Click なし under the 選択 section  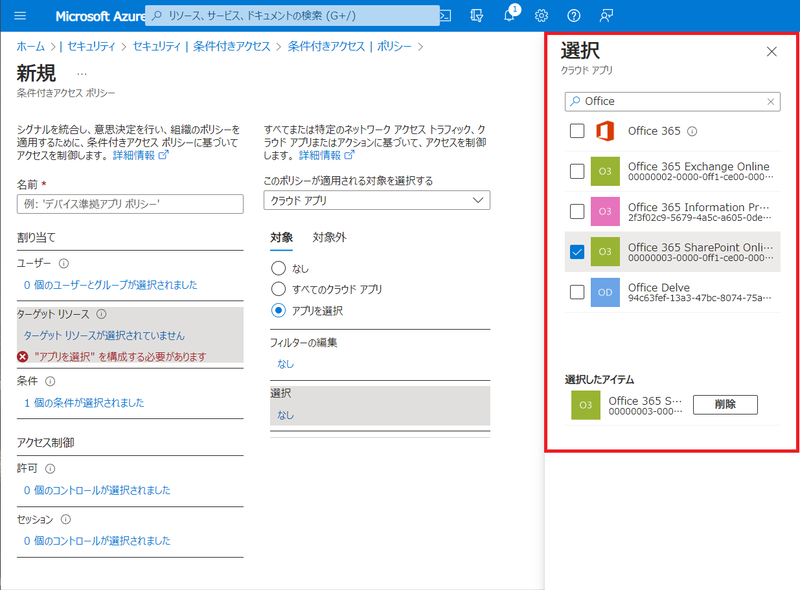coord(285,415)
